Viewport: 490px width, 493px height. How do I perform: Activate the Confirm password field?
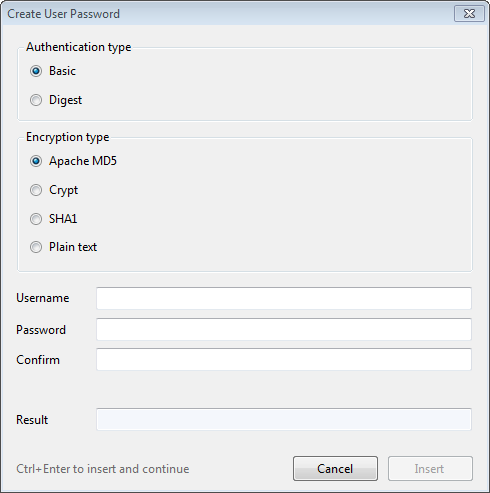pos(284,359)
